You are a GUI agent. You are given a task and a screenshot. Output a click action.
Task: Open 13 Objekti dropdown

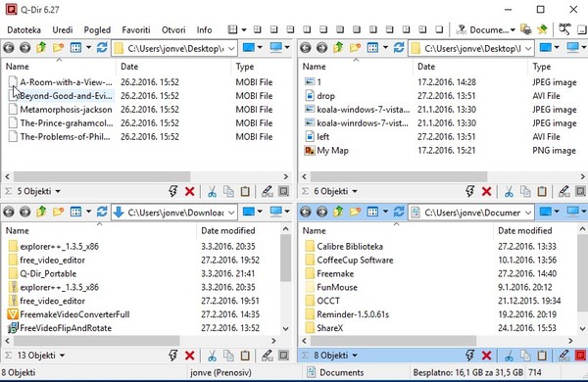tap(41, 355)
